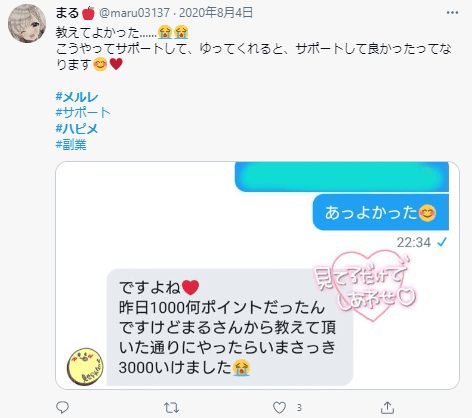Open the #メルレ hashtag link
Image resolution: width=472 pixels, height=418 pixels.
pos(77,97)
